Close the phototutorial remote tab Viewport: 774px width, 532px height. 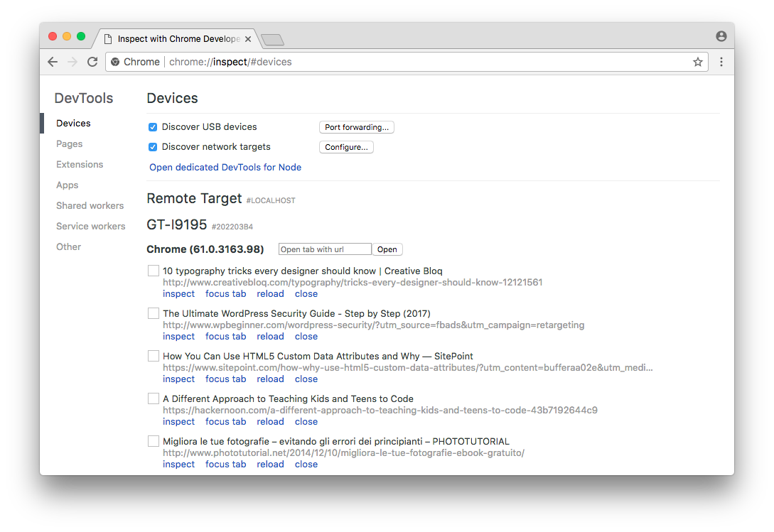[x=306, y=464]
